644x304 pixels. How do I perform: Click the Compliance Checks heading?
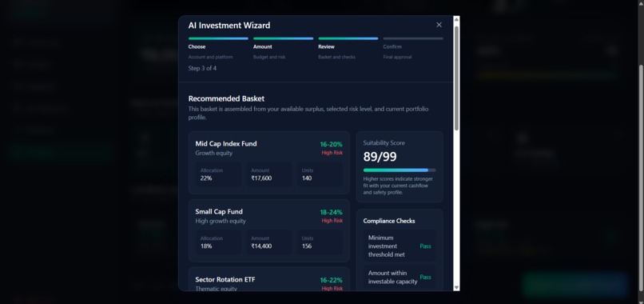pyautogui.click(x=389, y=221)
